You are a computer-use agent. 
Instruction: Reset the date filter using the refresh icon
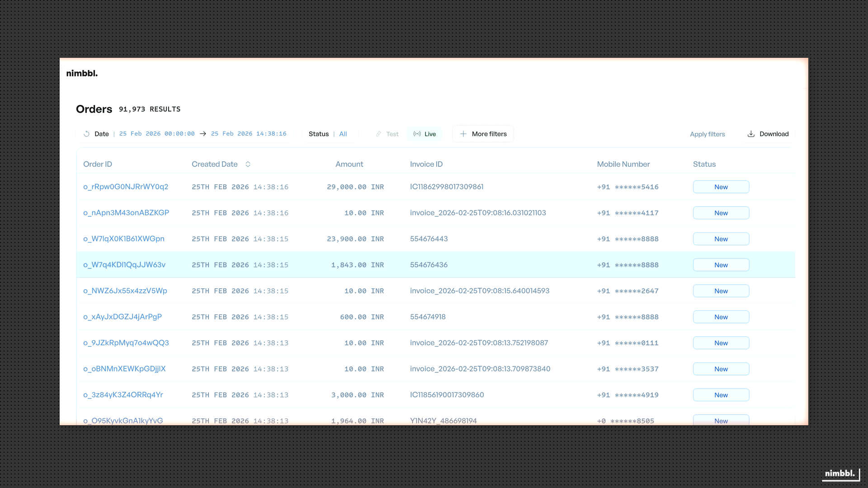coord(86,134)
